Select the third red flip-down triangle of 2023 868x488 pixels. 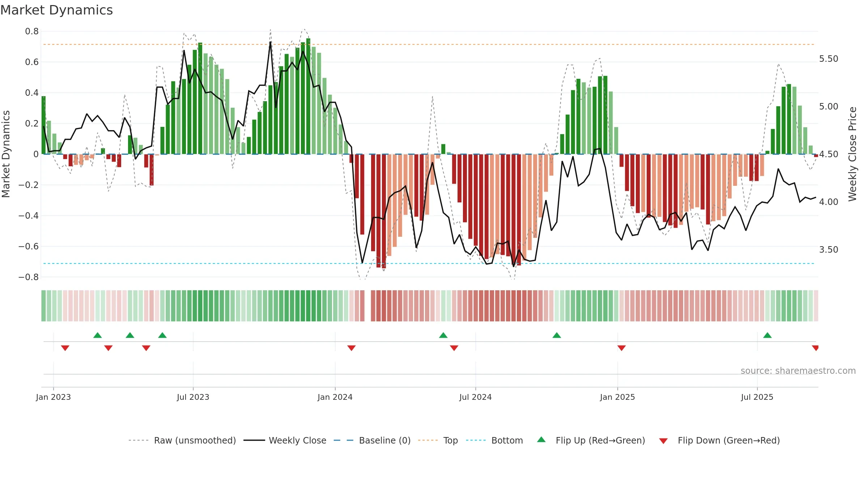coord(146,348)
